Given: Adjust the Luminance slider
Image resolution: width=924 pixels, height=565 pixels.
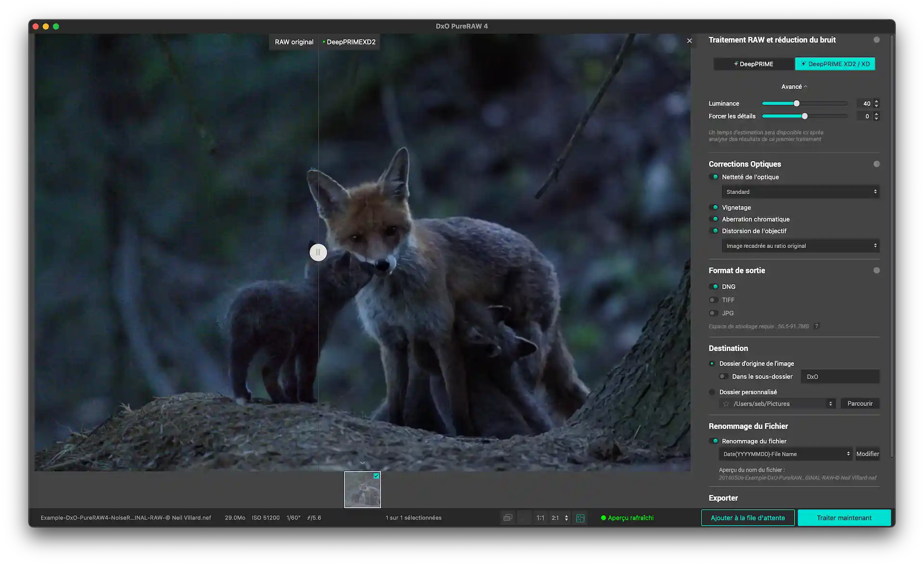Looking at the screenshot, I should pos(796,103).
